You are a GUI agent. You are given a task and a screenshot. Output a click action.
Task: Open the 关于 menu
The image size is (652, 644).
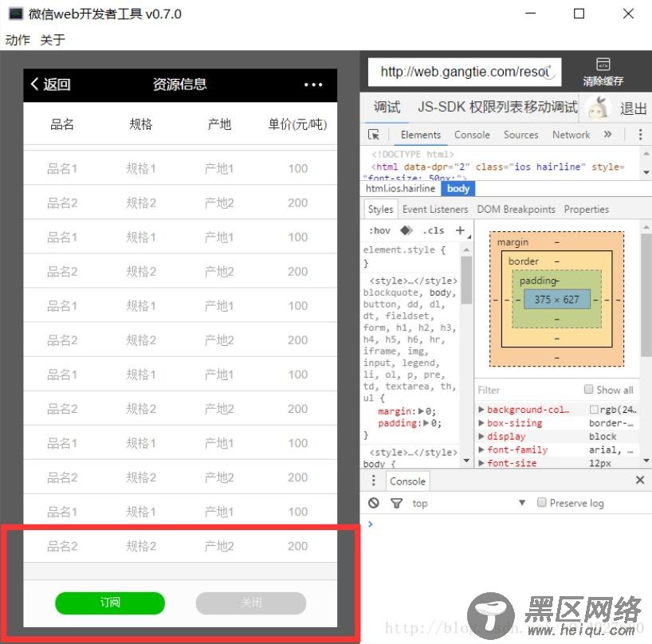[x=53, y=40]
